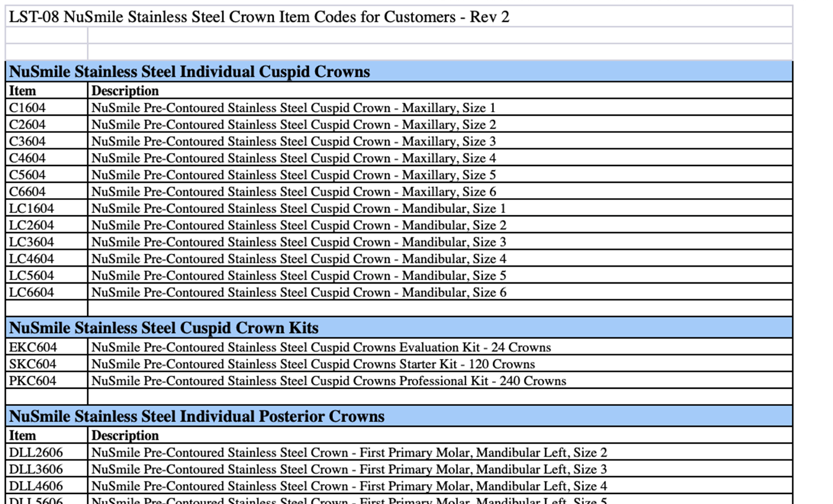The width and height of the screenshot is (833, 504).
Task: Select item code cell PKC604
Action: (46, 381)
